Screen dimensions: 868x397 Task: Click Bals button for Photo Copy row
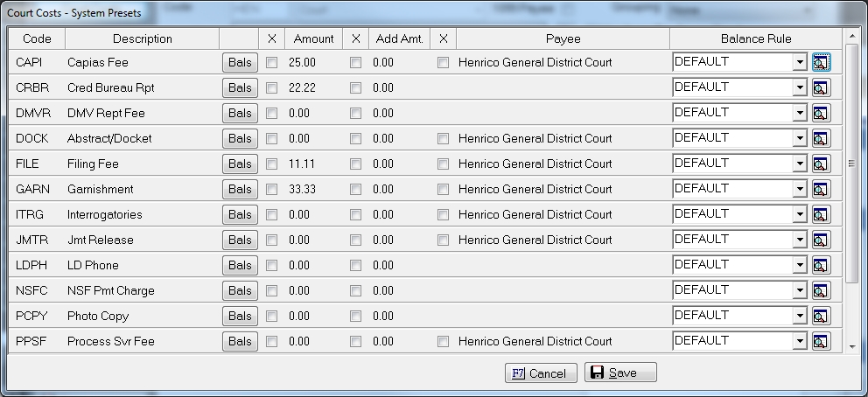point(240,316)
